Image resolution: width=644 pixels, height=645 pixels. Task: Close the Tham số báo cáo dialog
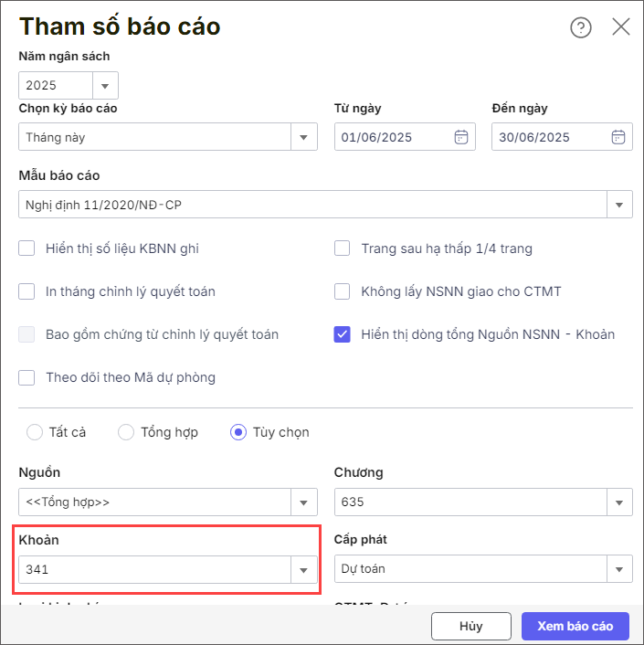click(621, 26)
